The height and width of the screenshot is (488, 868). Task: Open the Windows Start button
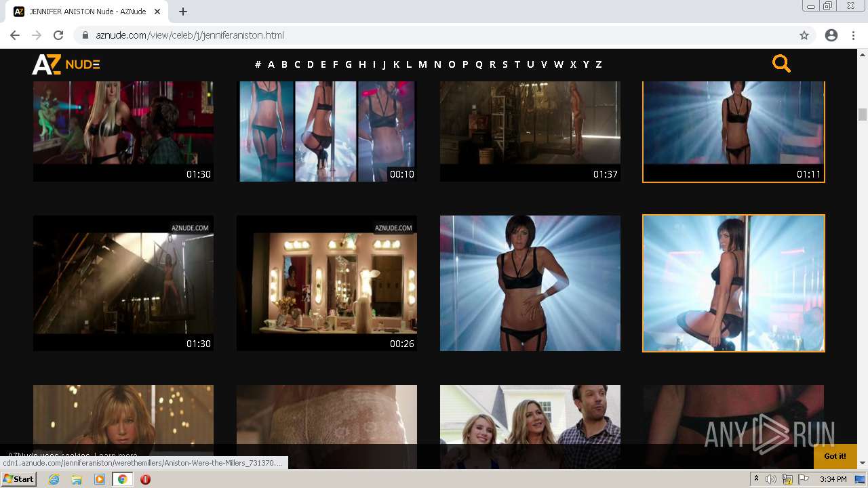tap(19, 479)
